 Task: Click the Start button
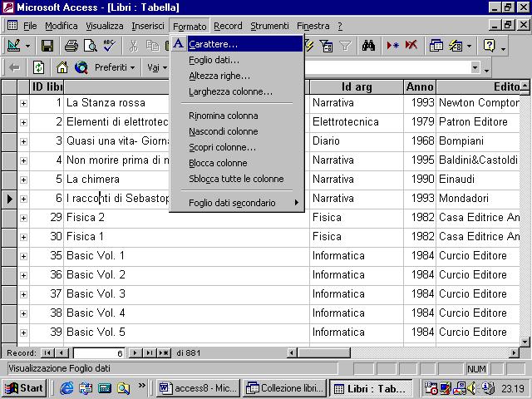tap(24, 388)
